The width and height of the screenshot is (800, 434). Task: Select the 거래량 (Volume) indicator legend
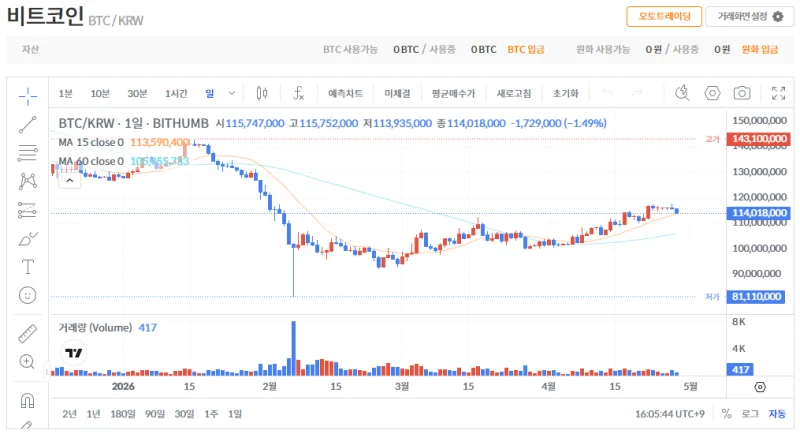pos(95,327)
